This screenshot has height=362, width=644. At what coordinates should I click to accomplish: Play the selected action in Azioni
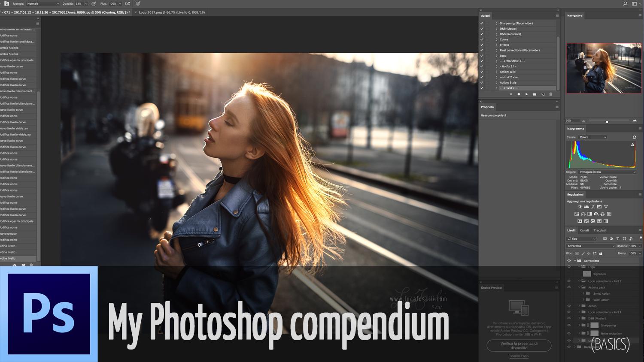tap(527, 94)
